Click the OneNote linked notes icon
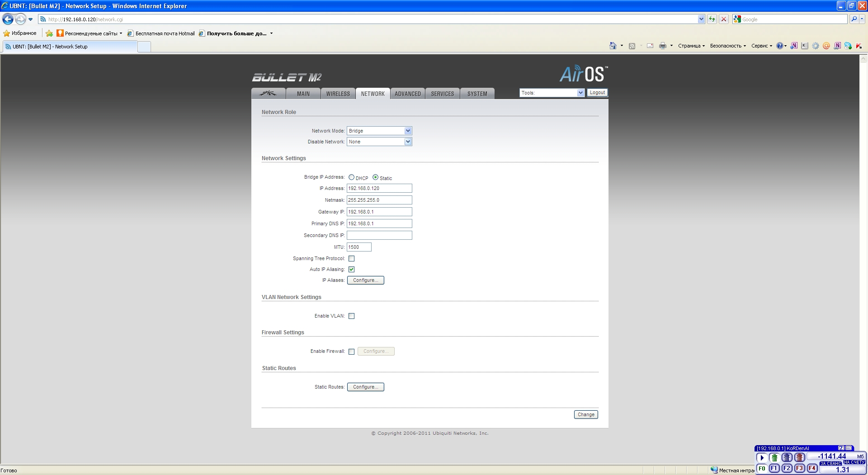The width and height of the screenshot is (868, 475). 837,46
